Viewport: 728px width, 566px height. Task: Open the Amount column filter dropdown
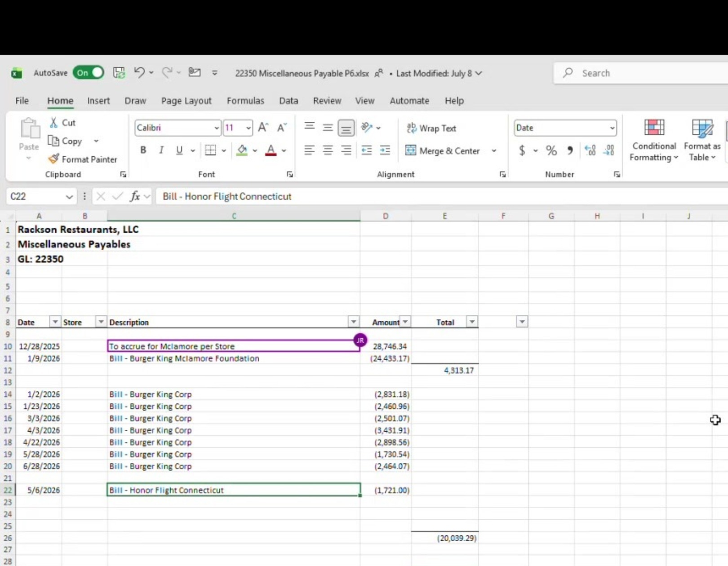pyautogui.click(x=405, y=322)
